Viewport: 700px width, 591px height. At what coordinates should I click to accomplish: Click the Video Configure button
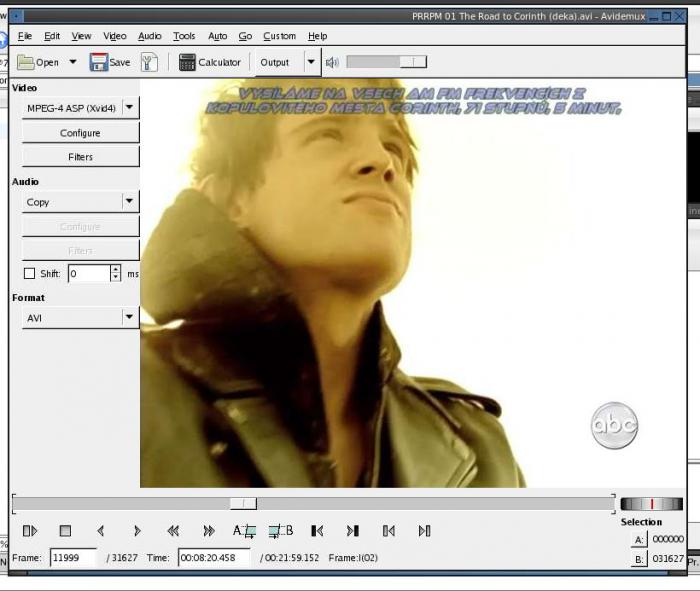[80, 133]
